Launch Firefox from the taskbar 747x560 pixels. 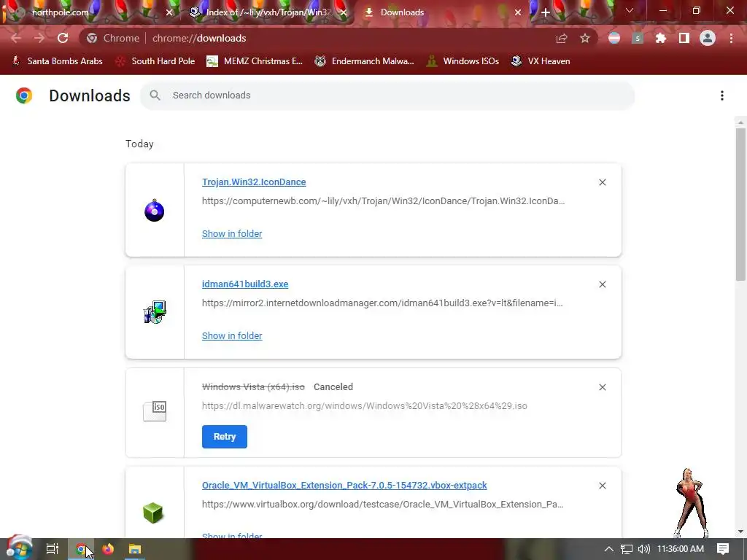(108, 549)
